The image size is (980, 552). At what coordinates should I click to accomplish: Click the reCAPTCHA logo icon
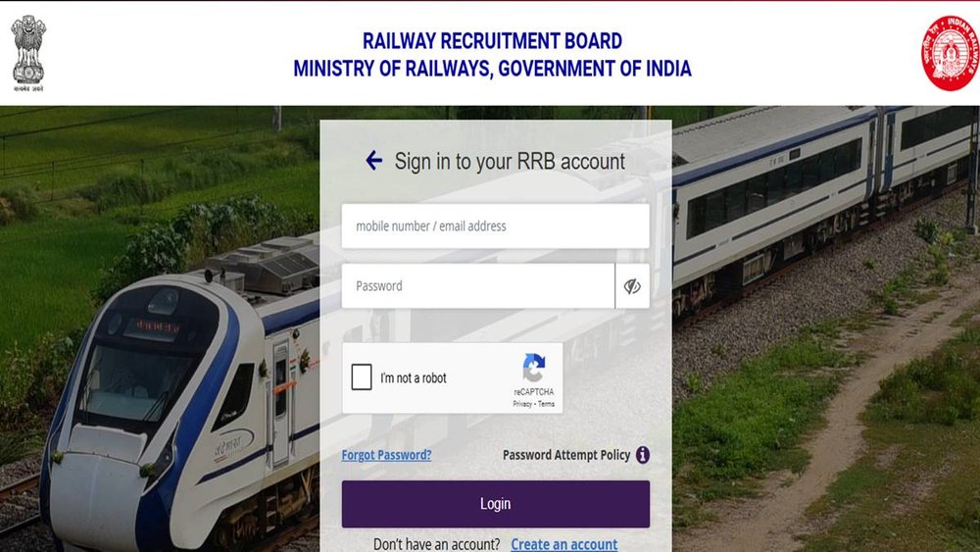point(534,368)
